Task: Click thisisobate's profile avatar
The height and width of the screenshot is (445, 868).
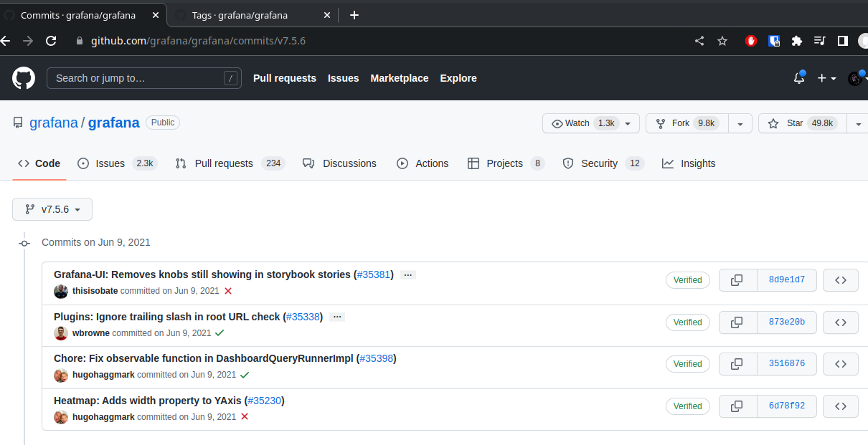Action: pyautogui.click(x=61, y=291)
